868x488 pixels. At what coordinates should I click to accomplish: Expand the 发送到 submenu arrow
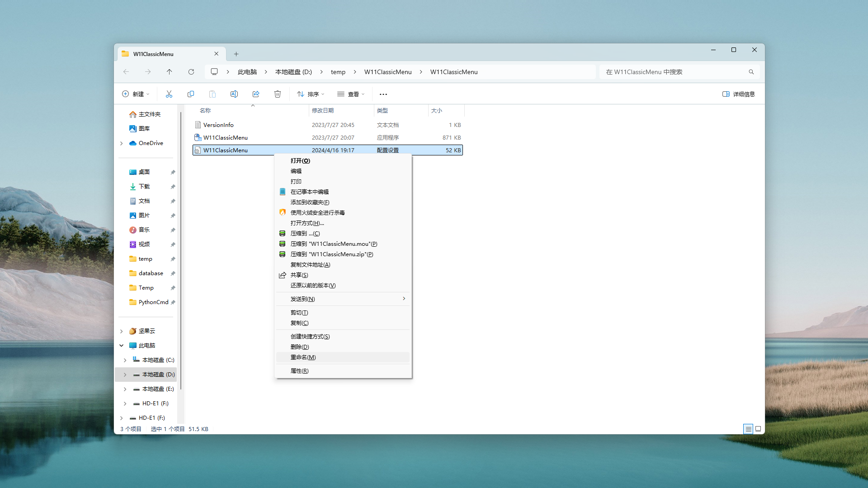click(x=404, y=299)
